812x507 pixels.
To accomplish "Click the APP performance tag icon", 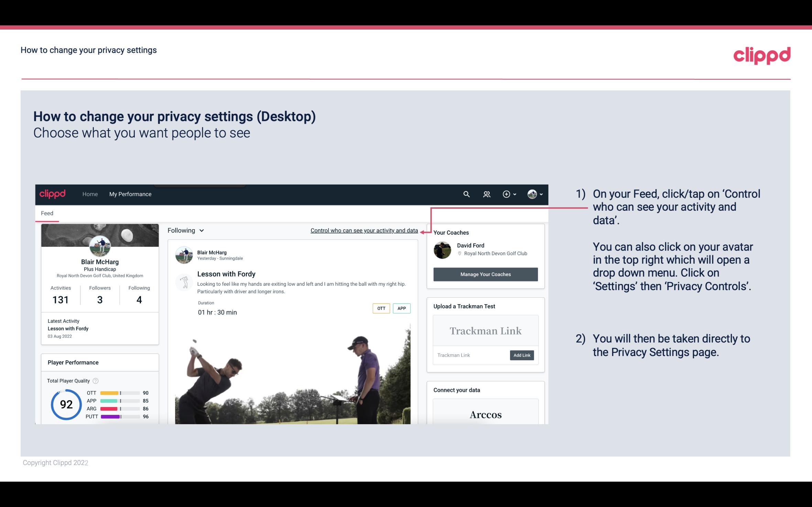I will click(402, 308).
